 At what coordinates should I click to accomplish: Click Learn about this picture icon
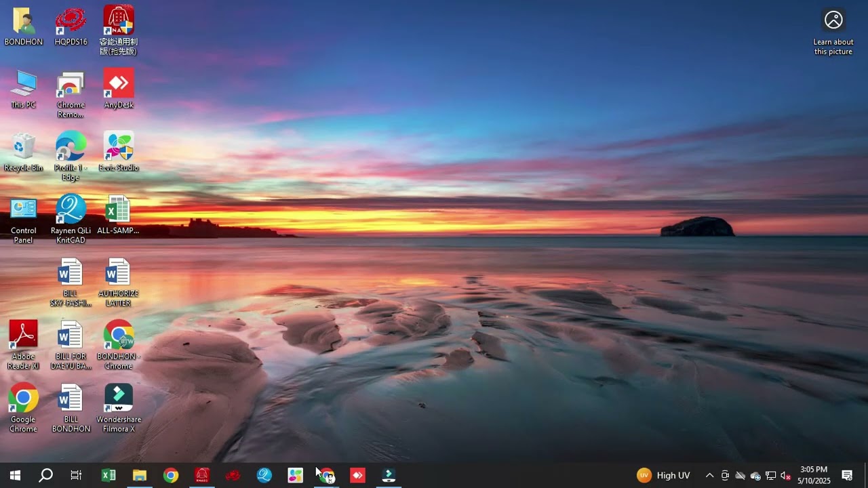coord(833,32)
